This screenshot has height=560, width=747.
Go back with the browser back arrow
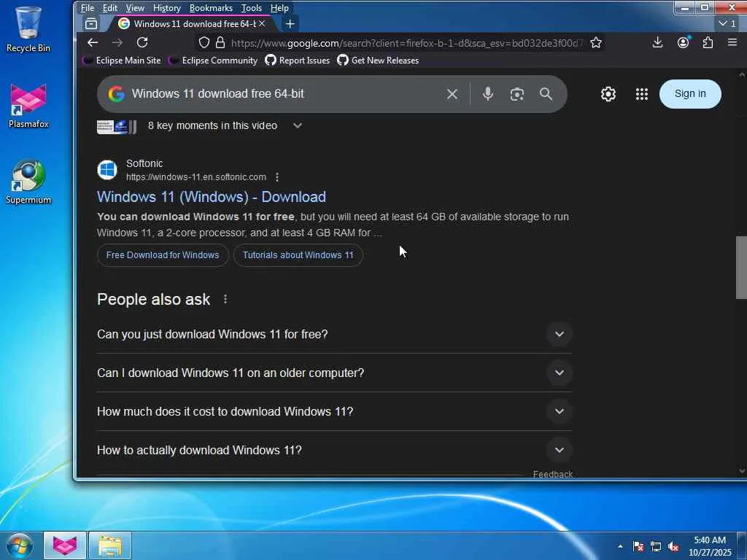[x=93, y=42]
